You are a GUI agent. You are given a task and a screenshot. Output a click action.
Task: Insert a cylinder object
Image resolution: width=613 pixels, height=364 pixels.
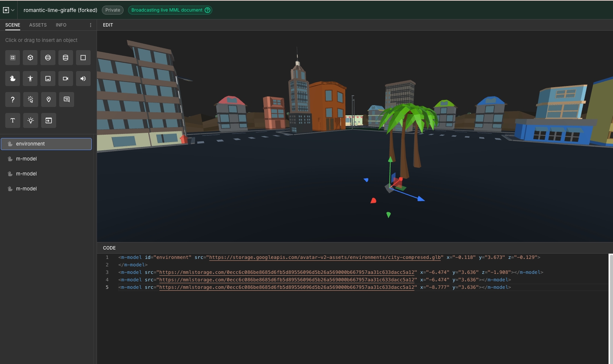coord(66,58)
